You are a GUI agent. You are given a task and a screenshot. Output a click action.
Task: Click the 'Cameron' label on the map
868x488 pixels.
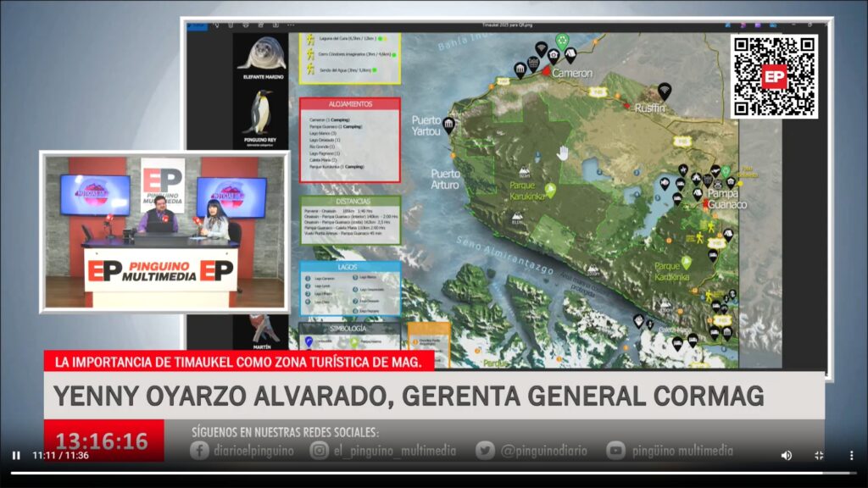tap(572, 73)
